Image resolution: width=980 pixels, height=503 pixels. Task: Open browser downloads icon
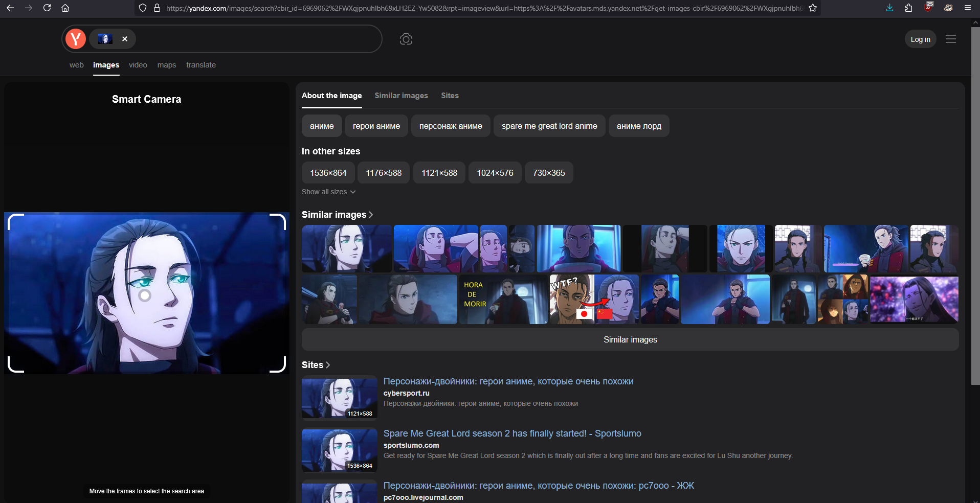point(889,8)
